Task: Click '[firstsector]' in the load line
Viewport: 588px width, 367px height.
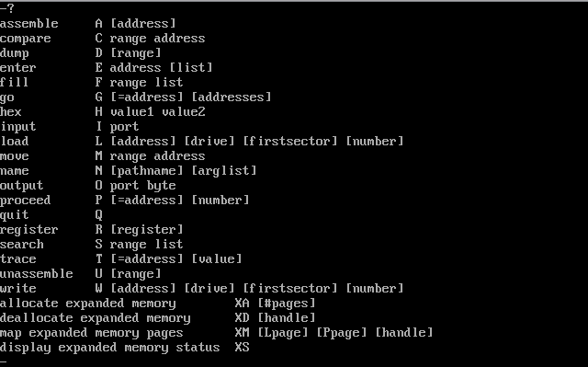Action: pos(290,142)
